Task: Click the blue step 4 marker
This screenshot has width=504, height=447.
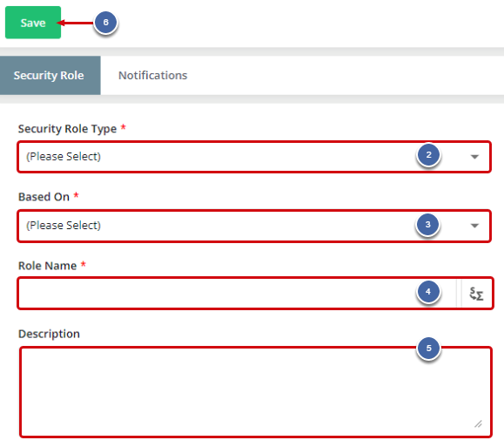Action: [x=428, y=292]
